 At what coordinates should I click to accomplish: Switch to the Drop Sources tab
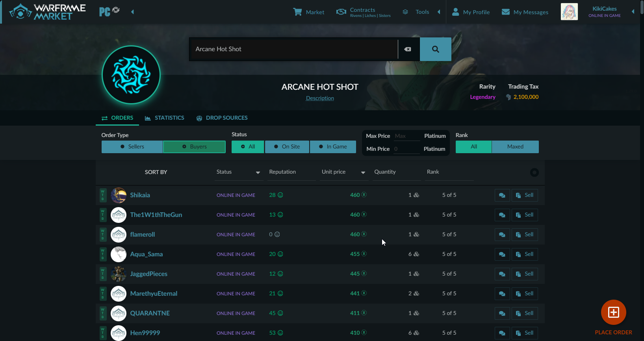[222, 118]
